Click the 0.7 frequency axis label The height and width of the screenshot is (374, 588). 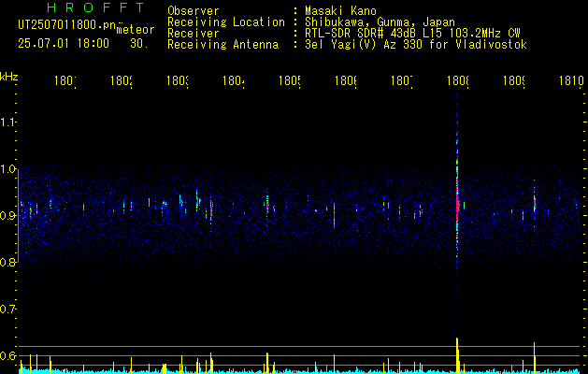click(7, 309)
